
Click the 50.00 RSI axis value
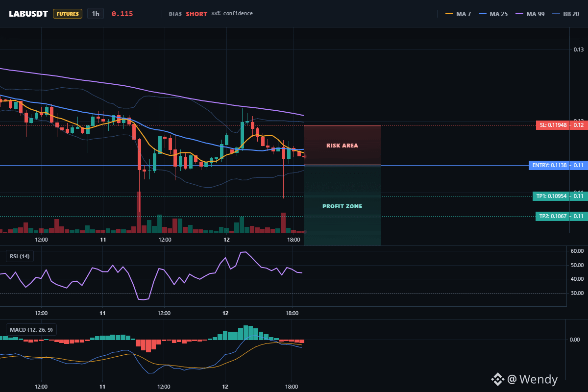(x=577, y=265)
